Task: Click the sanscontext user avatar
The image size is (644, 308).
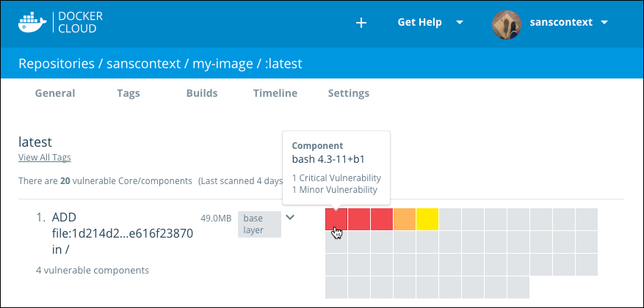Action: coord(506,23)
